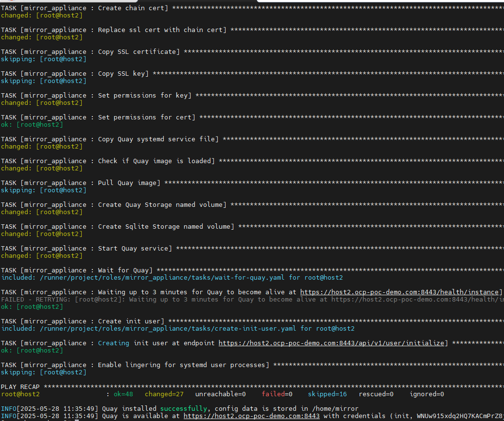Click the 'PLAY RECAP' heading
This screenshot has width=504, height=421.
(x=20, y=387)
